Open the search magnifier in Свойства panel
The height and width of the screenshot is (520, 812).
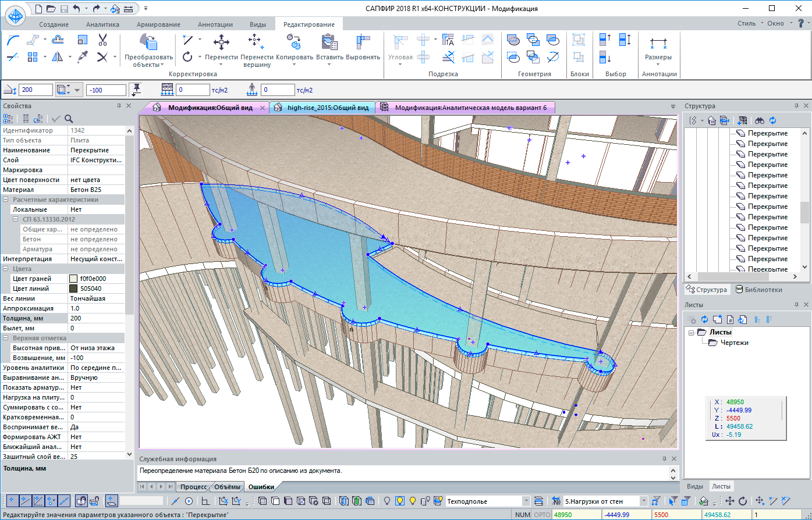[x=69, y=119]
